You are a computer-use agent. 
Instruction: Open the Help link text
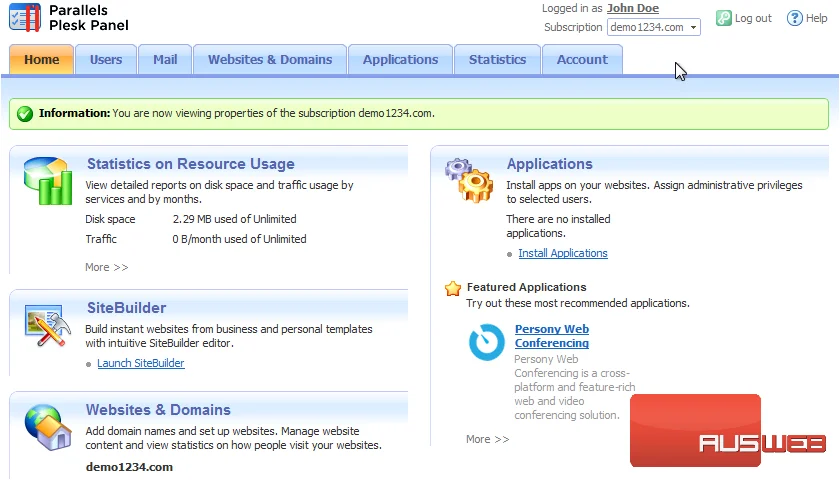[816, 18]
